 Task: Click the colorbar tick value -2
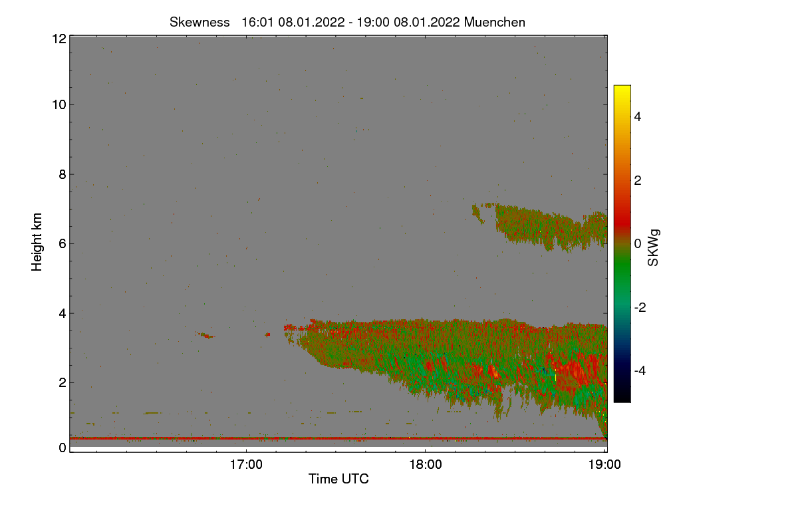point(641,307)
